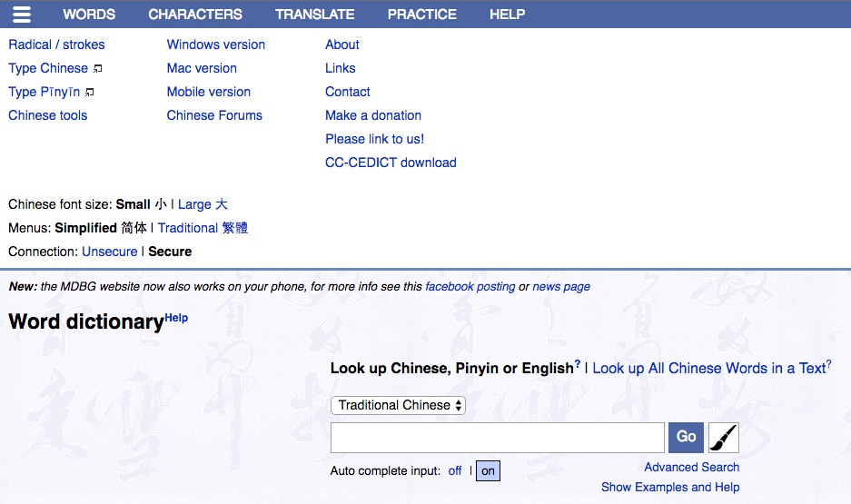Open the CHARACTERS menu
Screen dimensions: 851x504
point(195,14)
